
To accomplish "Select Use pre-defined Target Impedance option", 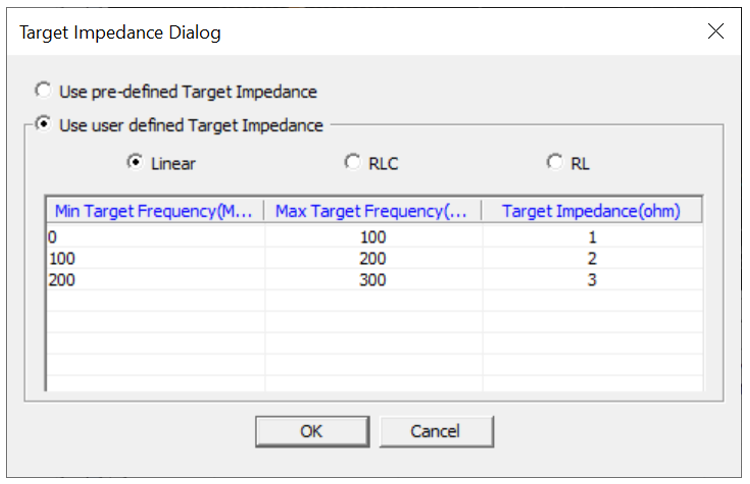I will click(43, 91).
